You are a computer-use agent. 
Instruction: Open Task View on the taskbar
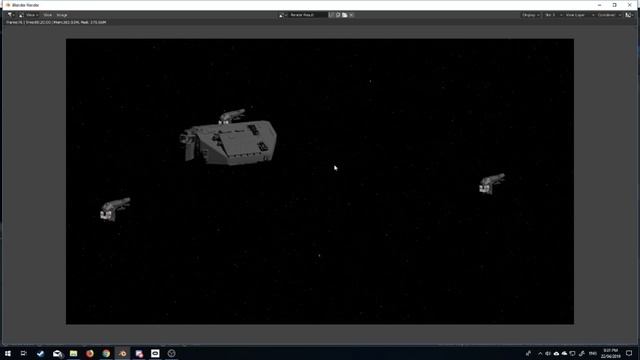tap(24, 353)
